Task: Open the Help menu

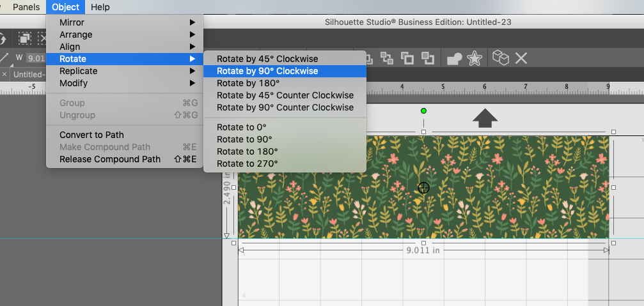Action: pyautogui.click(x=100, y=7)
